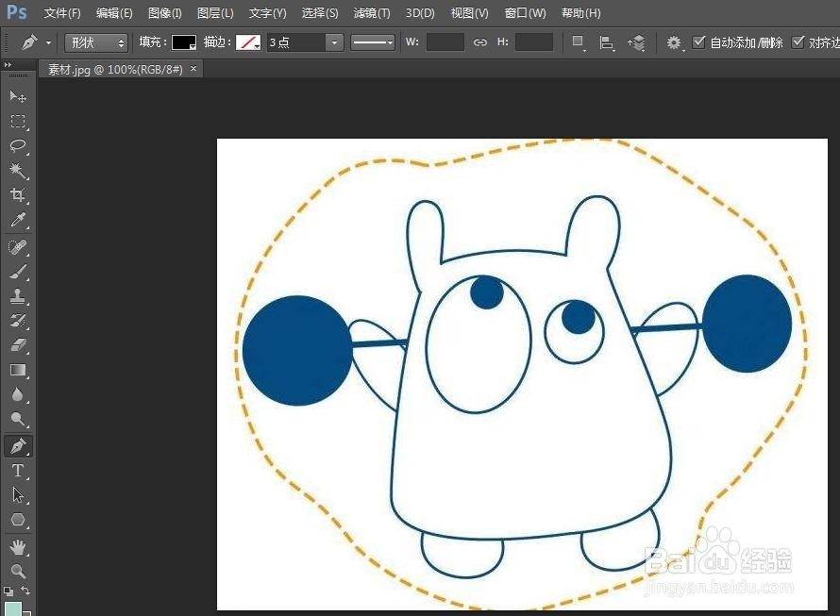Viewport: 840px width, 616px height.
Task: Select the Gradient tool
Action: pyautogui.click(x=18, y=370)
